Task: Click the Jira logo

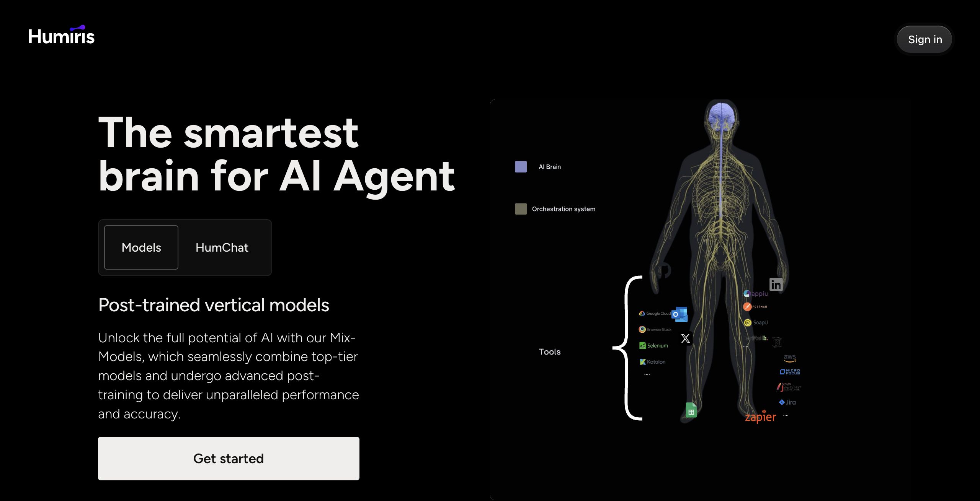Action: coord(787,402)
